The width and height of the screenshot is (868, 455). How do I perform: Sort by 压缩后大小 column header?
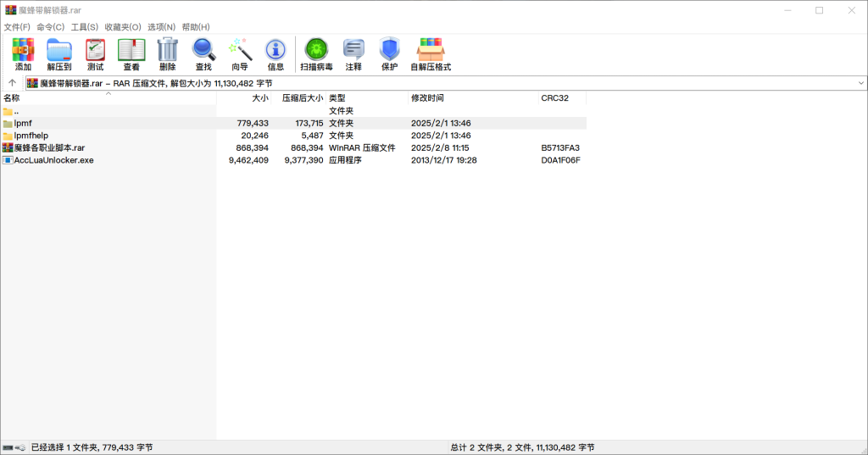[x=298, y=98]
